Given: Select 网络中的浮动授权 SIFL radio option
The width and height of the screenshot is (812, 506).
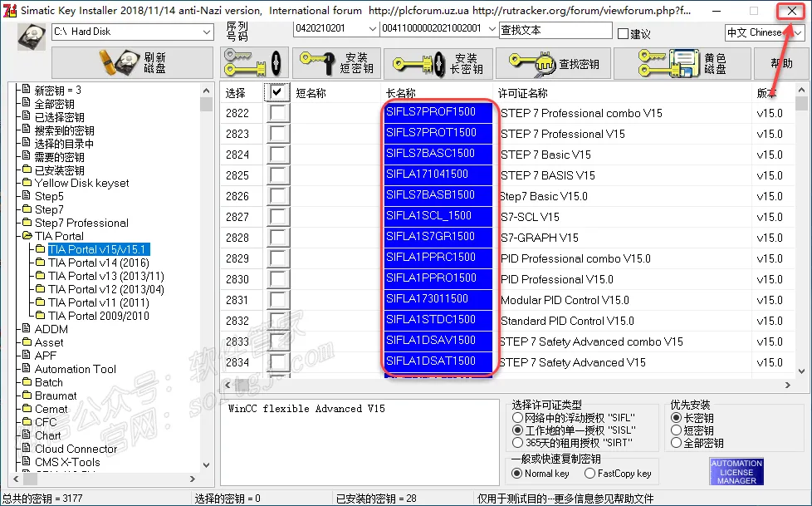Looking at the screenshot, I should [517, 417].
